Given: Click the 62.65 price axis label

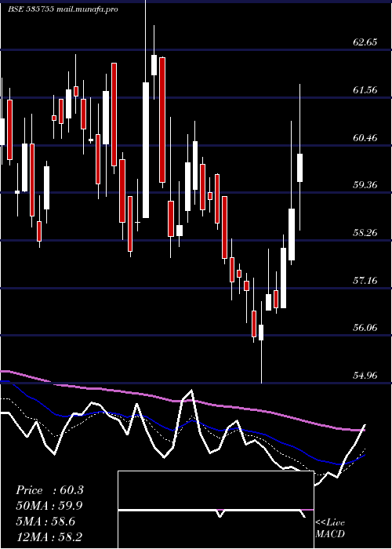Looking at the screenshot, I should point(365,42).
